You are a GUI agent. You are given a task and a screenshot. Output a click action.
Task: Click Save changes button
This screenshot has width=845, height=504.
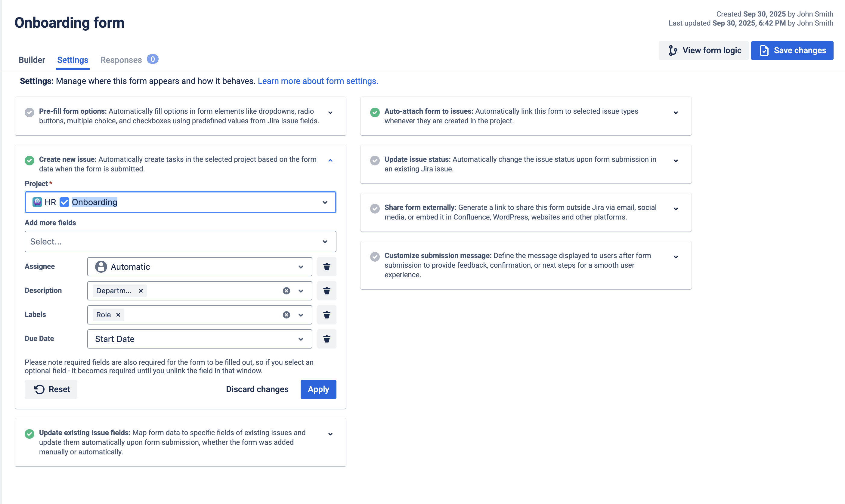[792, 50]
